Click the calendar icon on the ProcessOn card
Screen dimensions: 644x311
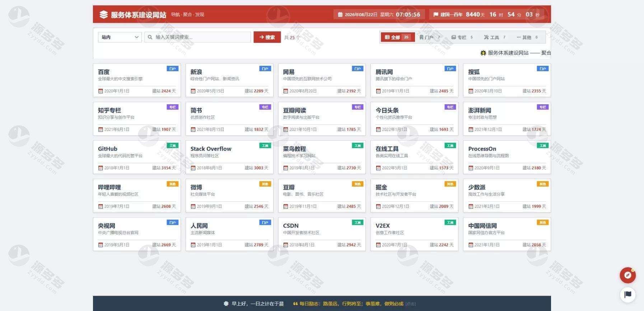[x=471, y=168]
